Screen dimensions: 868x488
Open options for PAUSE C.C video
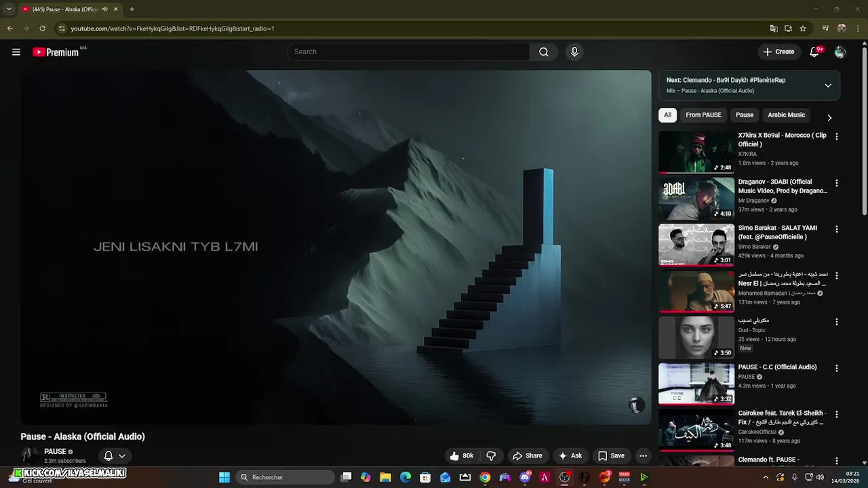pyautogui.click(x=836, y=368)
